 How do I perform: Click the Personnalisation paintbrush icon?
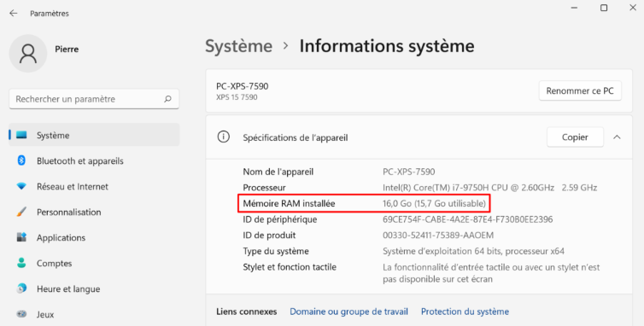[x=21, y=212]
